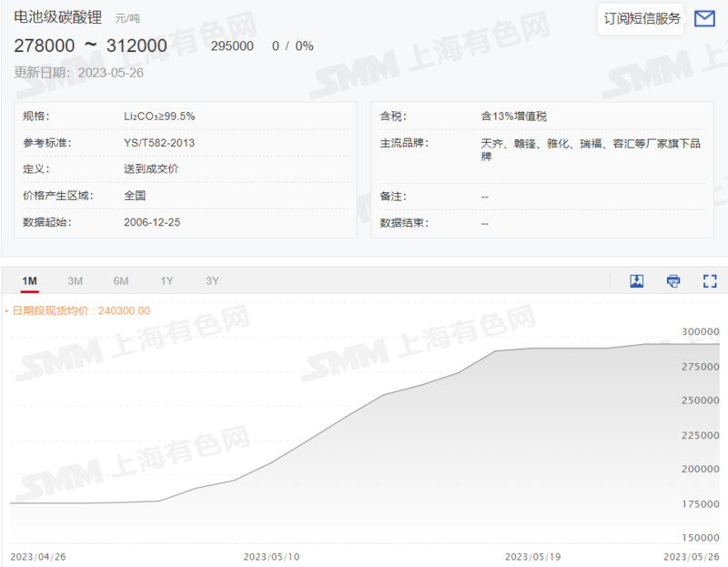The image size is (728, 567).
Task: Click the print chart icon
Action: (672, 281)
